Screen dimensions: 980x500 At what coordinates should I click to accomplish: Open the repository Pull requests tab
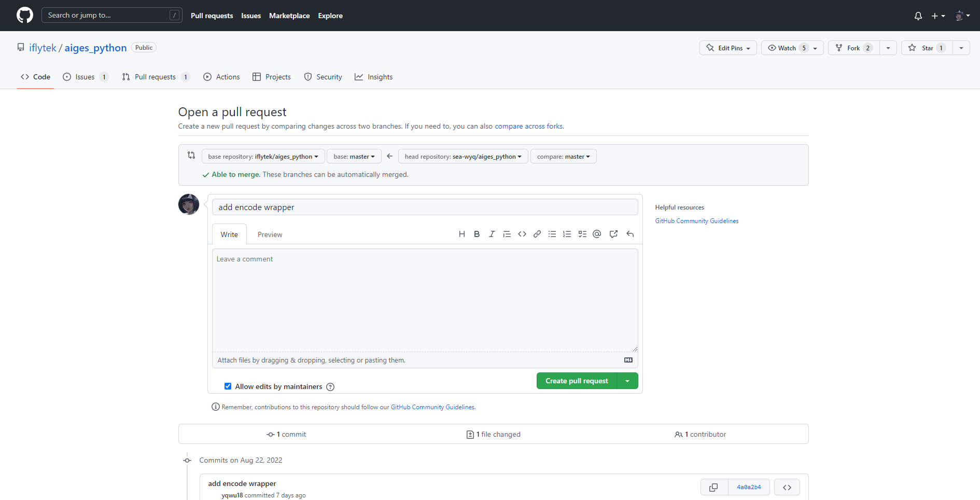[156, 77]
